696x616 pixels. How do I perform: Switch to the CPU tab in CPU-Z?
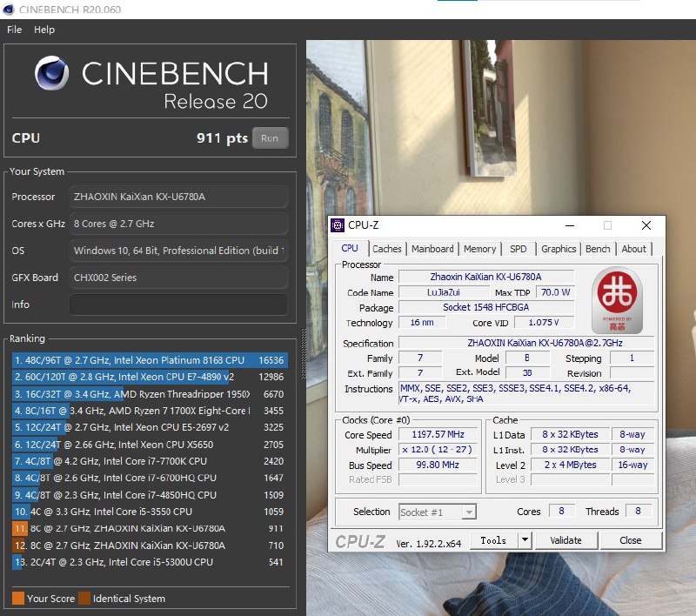(350, 249)
